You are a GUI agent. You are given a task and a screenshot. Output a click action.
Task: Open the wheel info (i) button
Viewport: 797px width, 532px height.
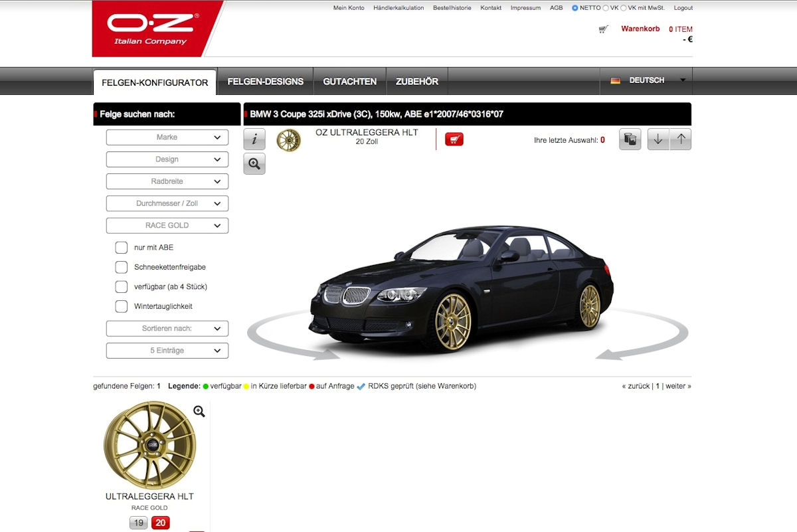(x=254, y=139)
